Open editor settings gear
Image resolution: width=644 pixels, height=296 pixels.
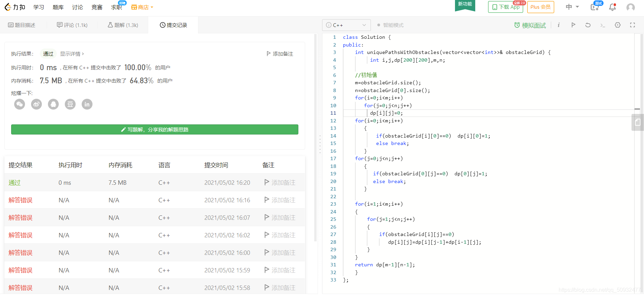pyautogui.click(x=618, y=25)
